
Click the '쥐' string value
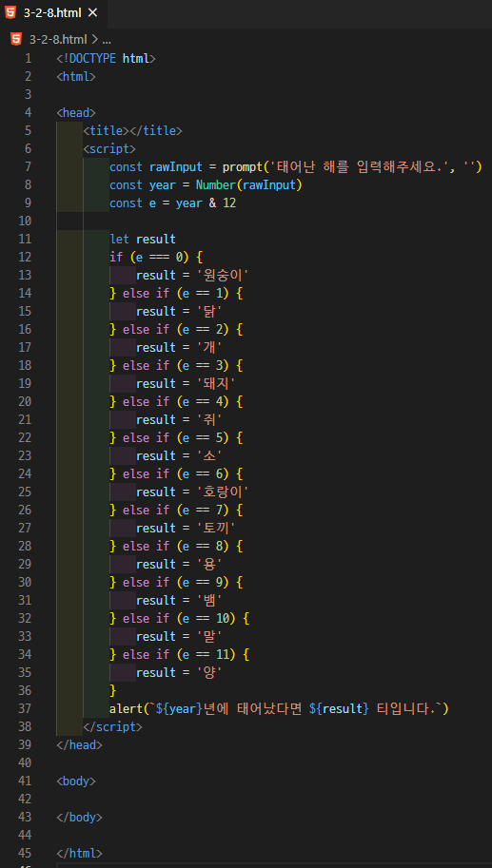[208, 419]
